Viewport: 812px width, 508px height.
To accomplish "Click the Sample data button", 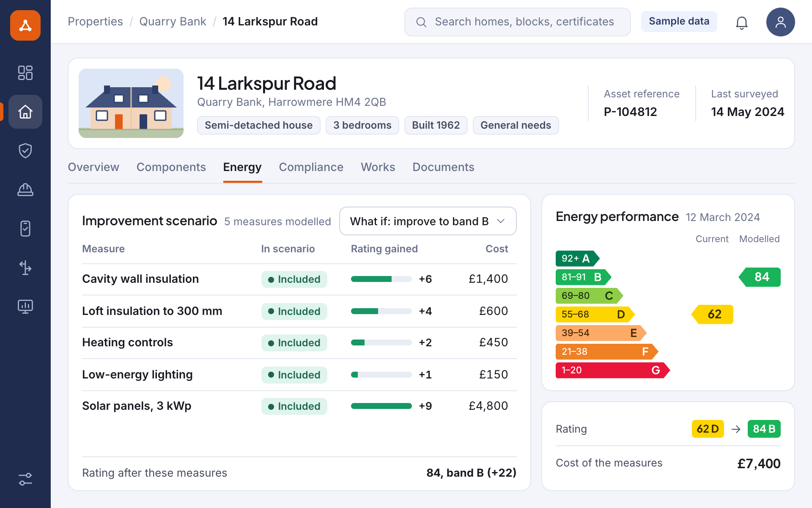I will pyautogui.click(x=679, y=21).
